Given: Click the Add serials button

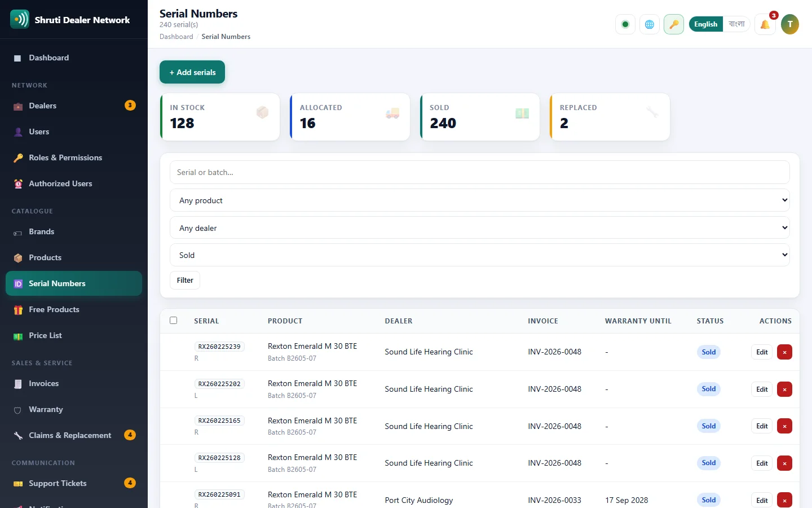Looking at the screenshot, I should pyautogui.click(x=192, y=72).
